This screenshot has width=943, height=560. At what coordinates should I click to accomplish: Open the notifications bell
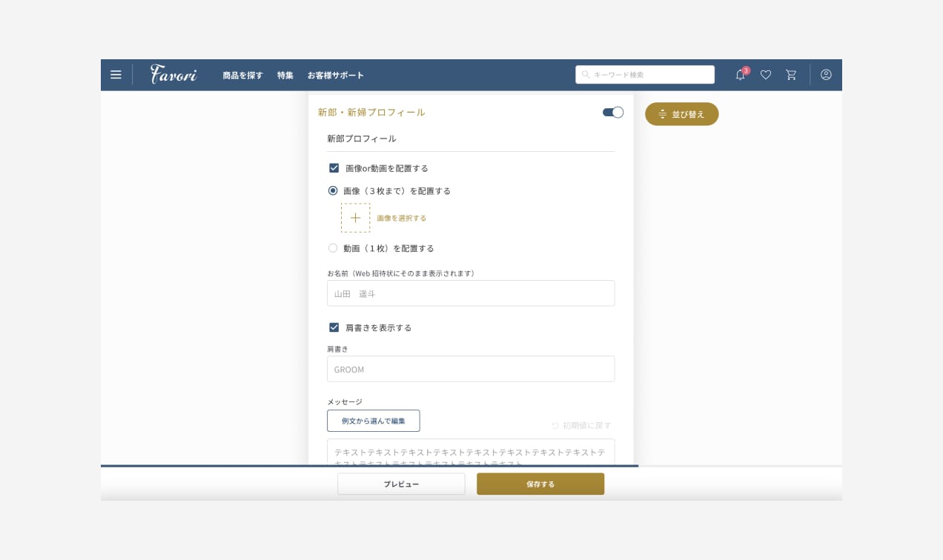(x=740, y=75)
